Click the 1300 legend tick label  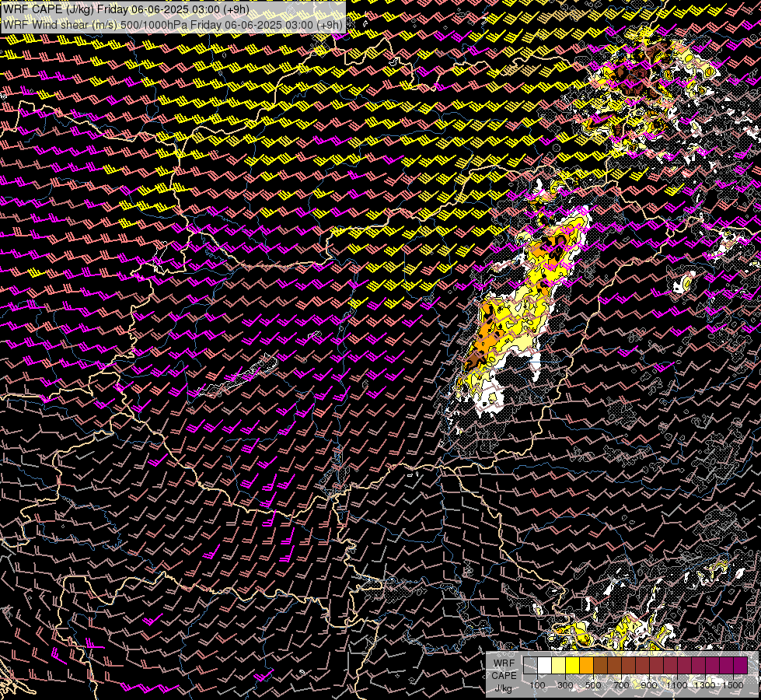705,685
